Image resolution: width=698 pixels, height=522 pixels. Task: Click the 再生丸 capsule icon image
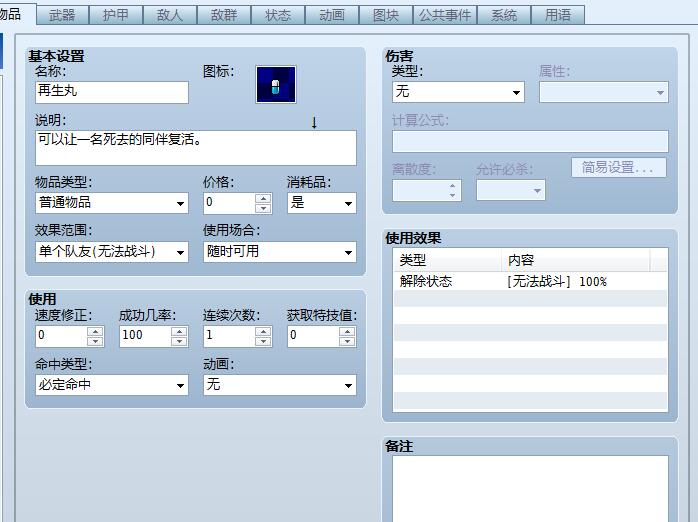click(x=276, y=85)
